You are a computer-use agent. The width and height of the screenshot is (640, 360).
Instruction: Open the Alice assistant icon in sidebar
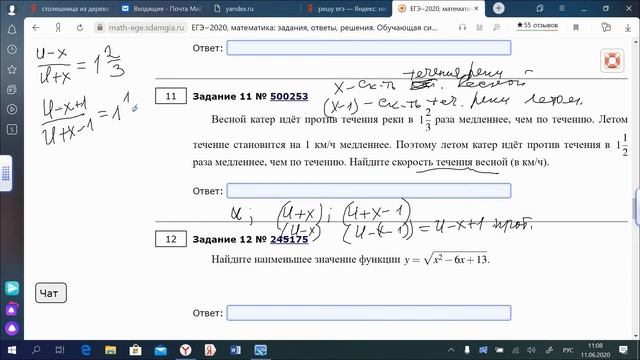(x=12, y=328)
